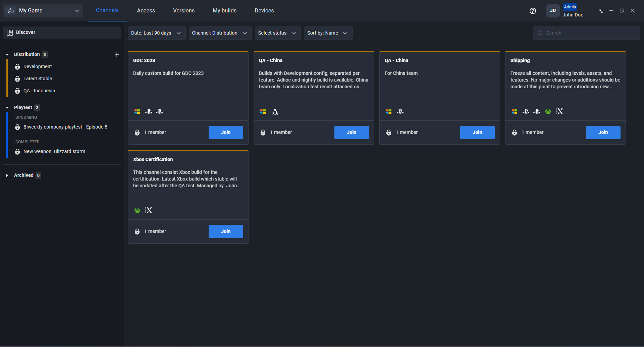Join the GDC 2023 channel

pos(226,133)
